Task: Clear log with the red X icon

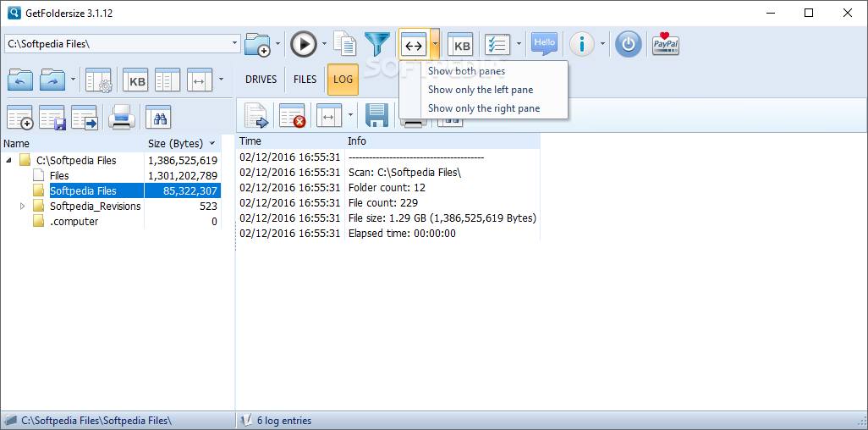Action: click(292, 115)
